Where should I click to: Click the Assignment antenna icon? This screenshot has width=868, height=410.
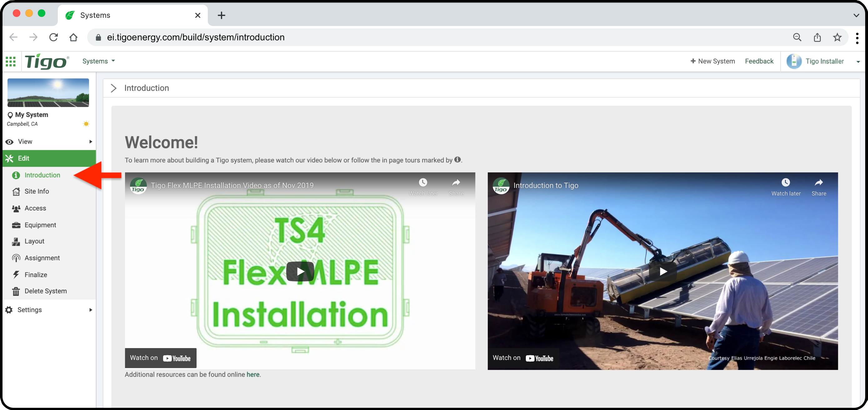16,258
